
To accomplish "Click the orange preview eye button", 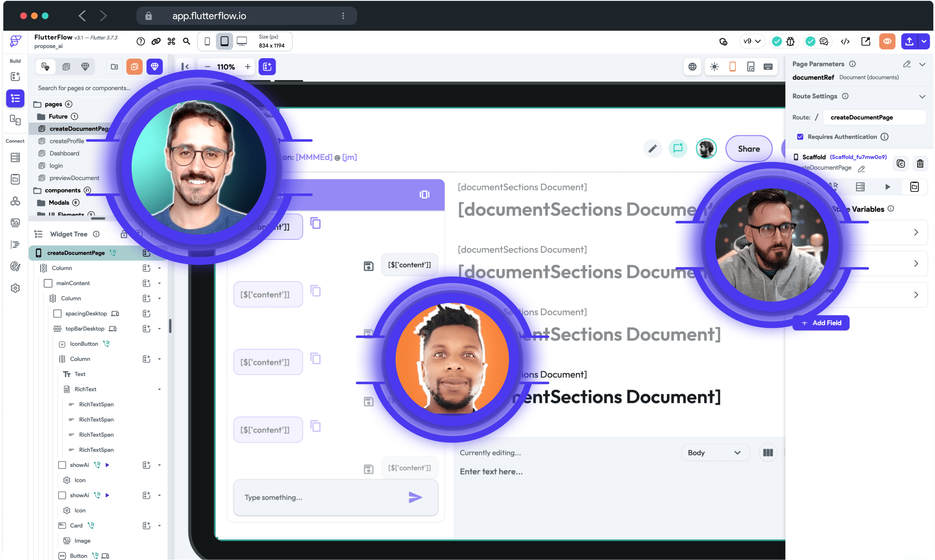I will [x=887, y=42].
